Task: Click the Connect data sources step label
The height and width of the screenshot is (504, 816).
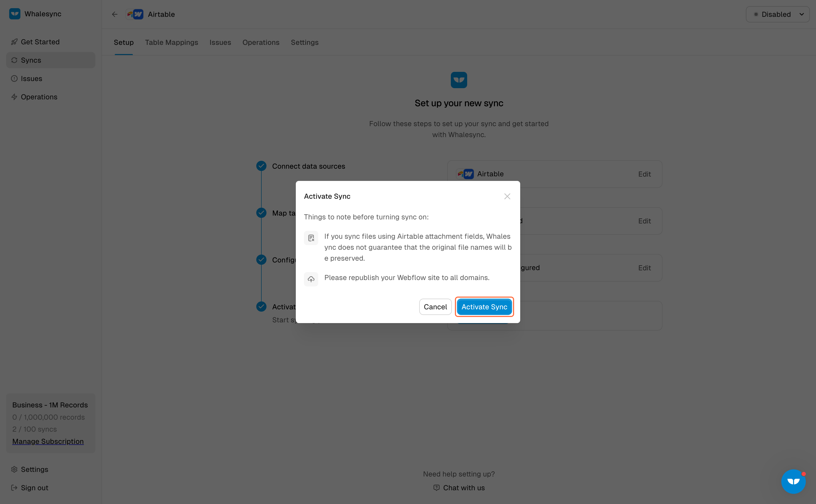Action: point(309,166)
